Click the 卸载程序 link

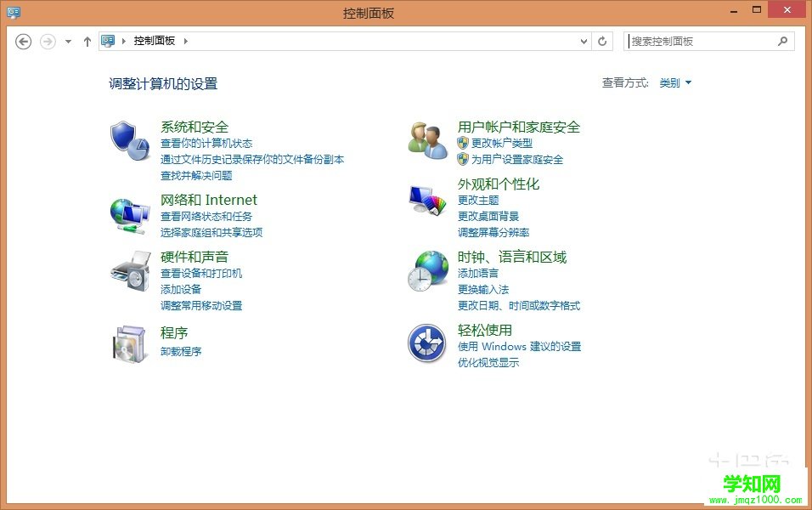tap(181, 351)
